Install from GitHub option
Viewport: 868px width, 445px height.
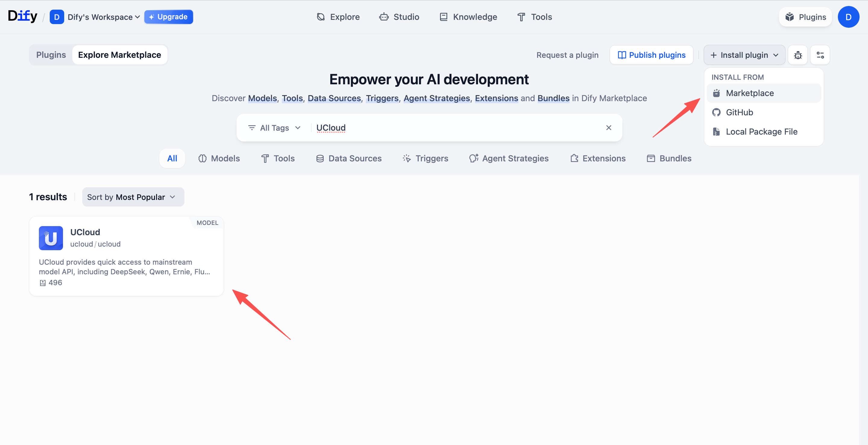pyautogui.click(x=739, y=112)
